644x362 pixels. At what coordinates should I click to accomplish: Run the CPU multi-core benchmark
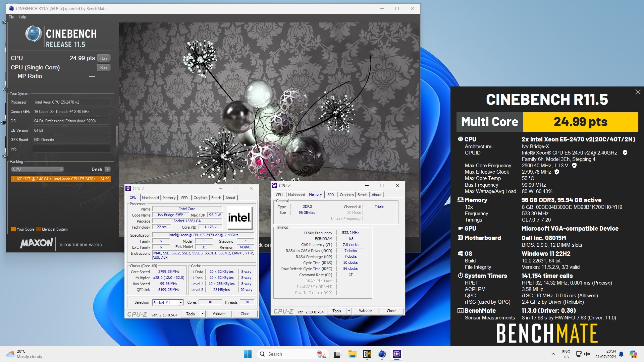click(103, 58)
